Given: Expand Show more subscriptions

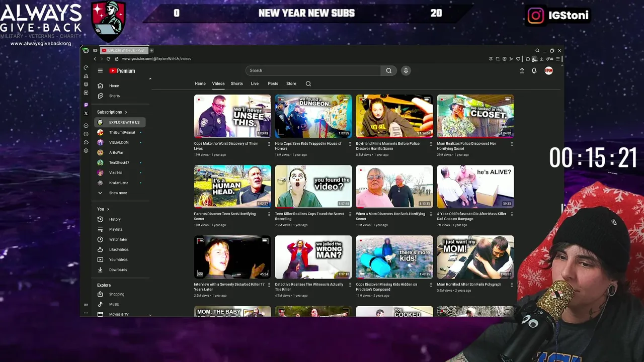Looking at the screenshot, I should [x=119, y=193].
